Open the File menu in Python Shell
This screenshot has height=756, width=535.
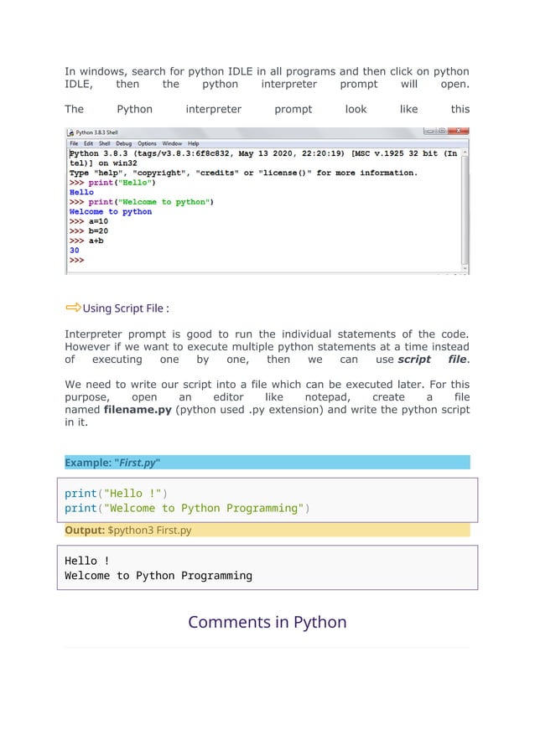pyautogui.click(x=74, y=143)
